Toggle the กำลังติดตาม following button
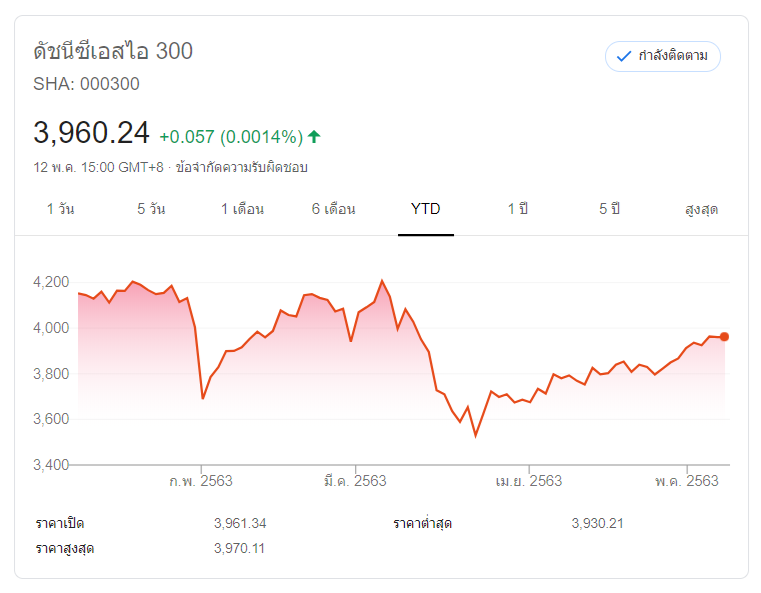 coord(662,56)
